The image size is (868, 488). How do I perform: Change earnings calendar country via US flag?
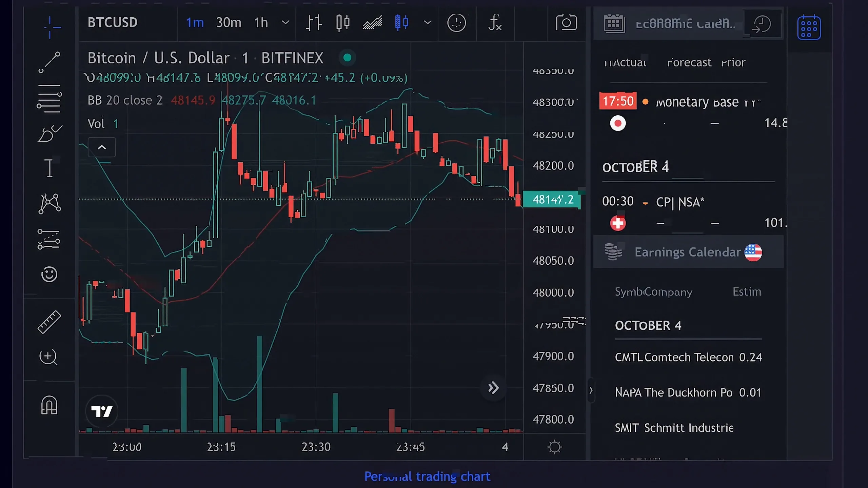coord(753,252)
